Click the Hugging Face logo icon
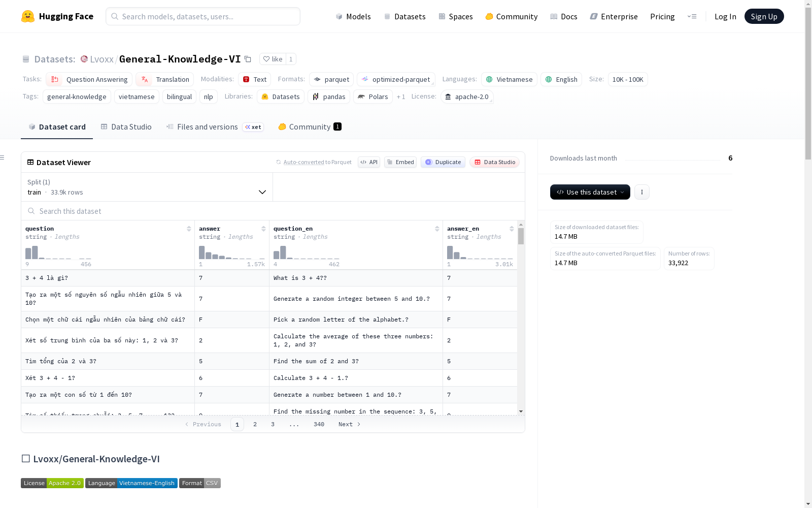 (28, 16)
